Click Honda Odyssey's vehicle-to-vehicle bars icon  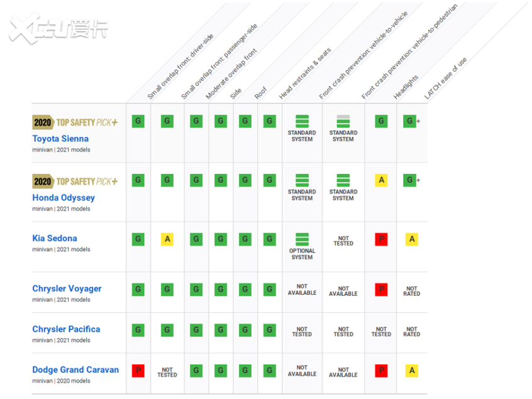(x=302, y=180)
